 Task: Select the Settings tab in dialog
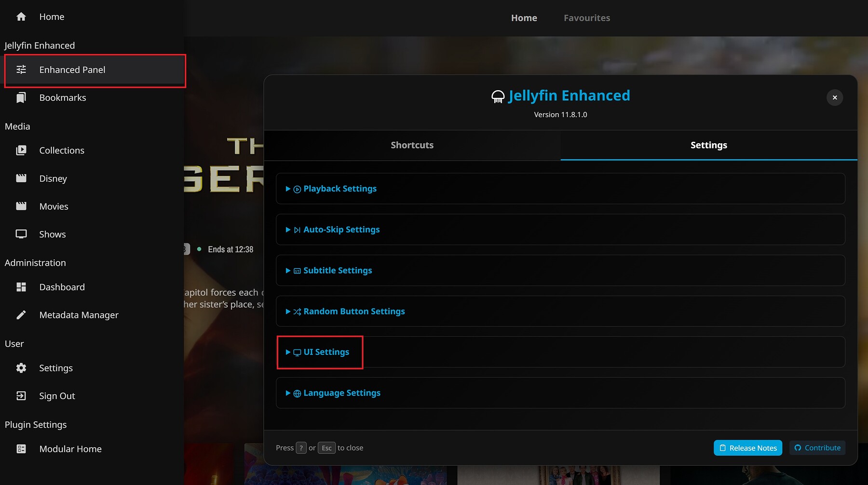coord(709,145)
